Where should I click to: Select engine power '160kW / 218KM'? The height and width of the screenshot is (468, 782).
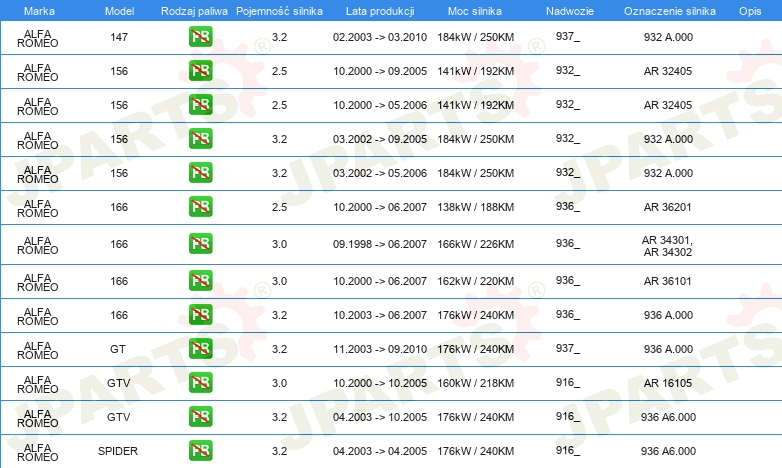pyautogui.click(x=475, y=383)
